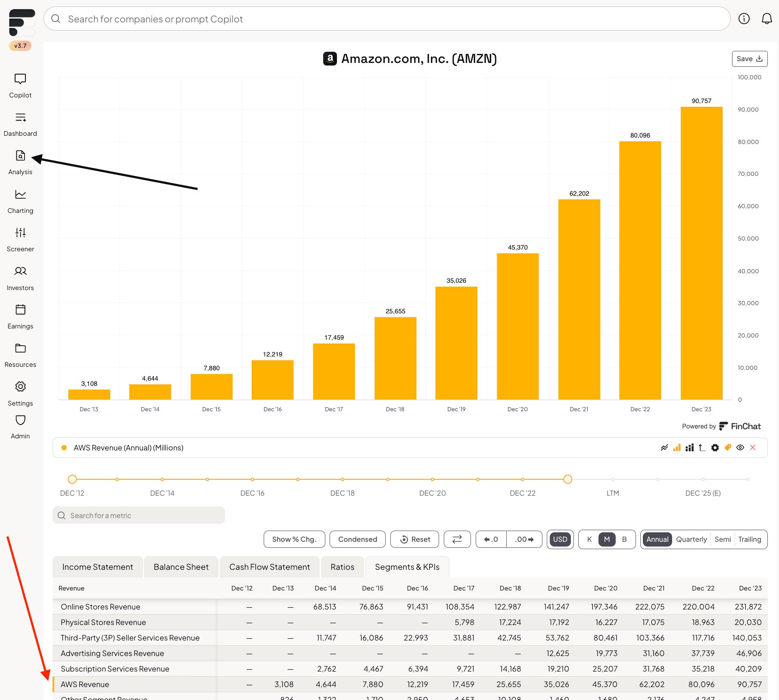Select Subscription Services Revenue row label

pos(115,669)
